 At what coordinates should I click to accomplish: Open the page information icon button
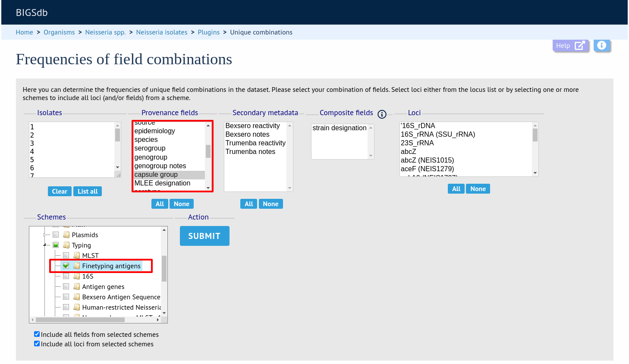(x=602, y=45)
